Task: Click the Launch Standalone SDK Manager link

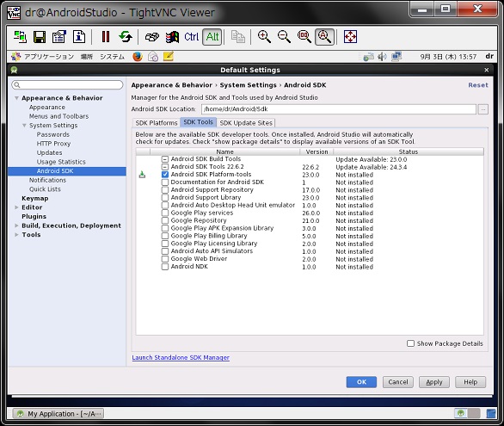Action: pos(181,357)
